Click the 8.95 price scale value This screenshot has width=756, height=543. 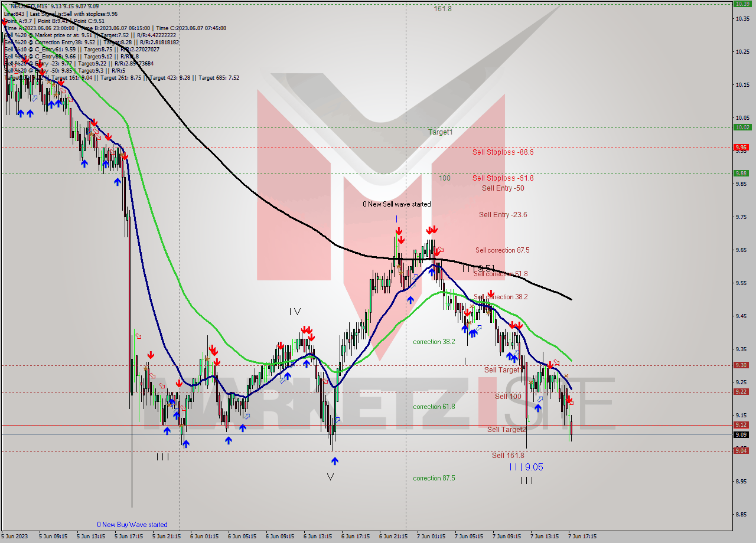click(742, 482)
